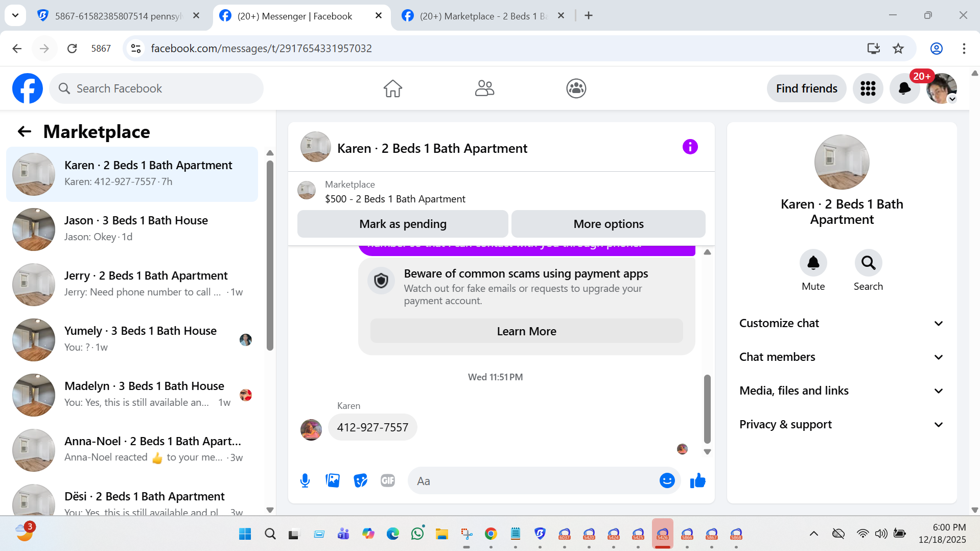
Task: Open Anna-Noel 2 Beds 1 Bath chat
Action: point(132,450)
